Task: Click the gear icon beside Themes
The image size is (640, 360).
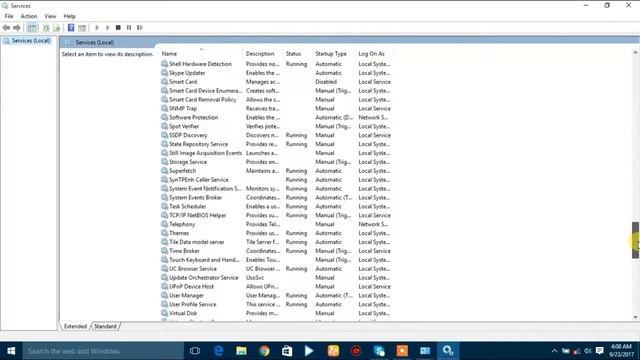Action: (x=164, y=233)
